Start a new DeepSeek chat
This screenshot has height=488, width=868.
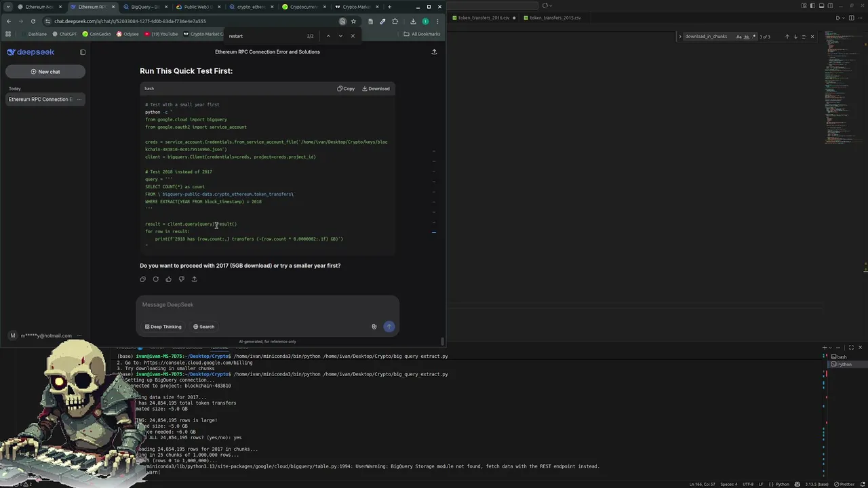click(45, 71)
